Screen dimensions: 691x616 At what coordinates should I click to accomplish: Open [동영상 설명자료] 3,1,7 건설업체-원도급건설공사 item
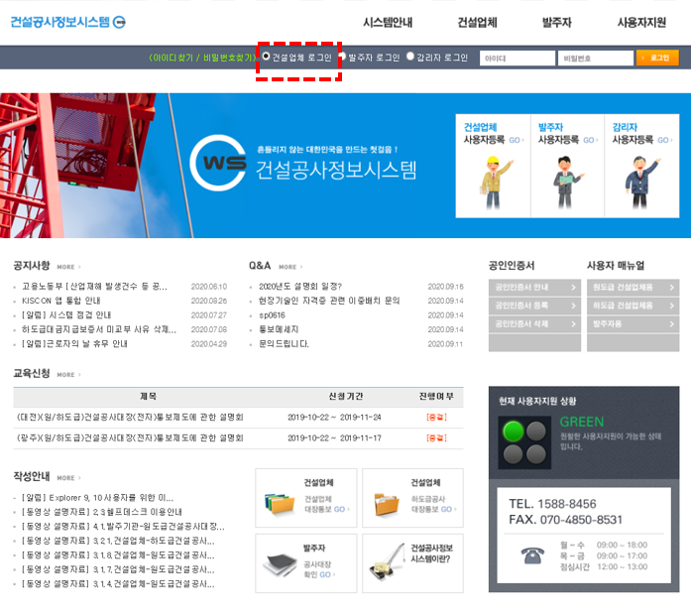[118, 569]
